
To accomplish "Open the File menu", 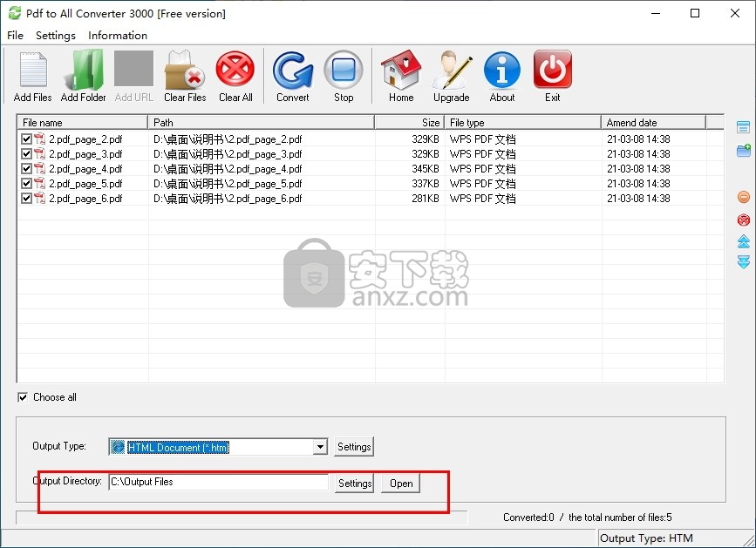I will (x=15, y=35).
